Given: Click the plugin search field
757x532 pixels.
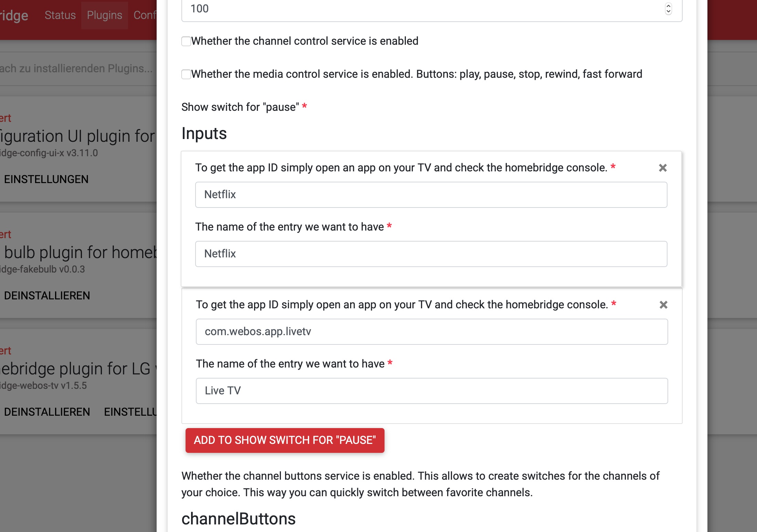Looking at the screenshot, I should pyautogui.click(x=76, y=68).
